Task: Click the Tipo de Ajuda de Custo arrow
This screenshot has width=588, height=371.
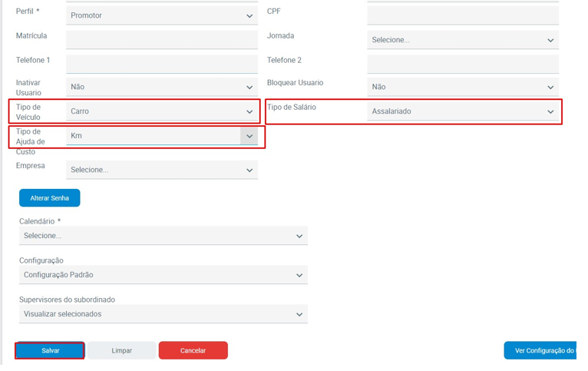Action: 249,136
